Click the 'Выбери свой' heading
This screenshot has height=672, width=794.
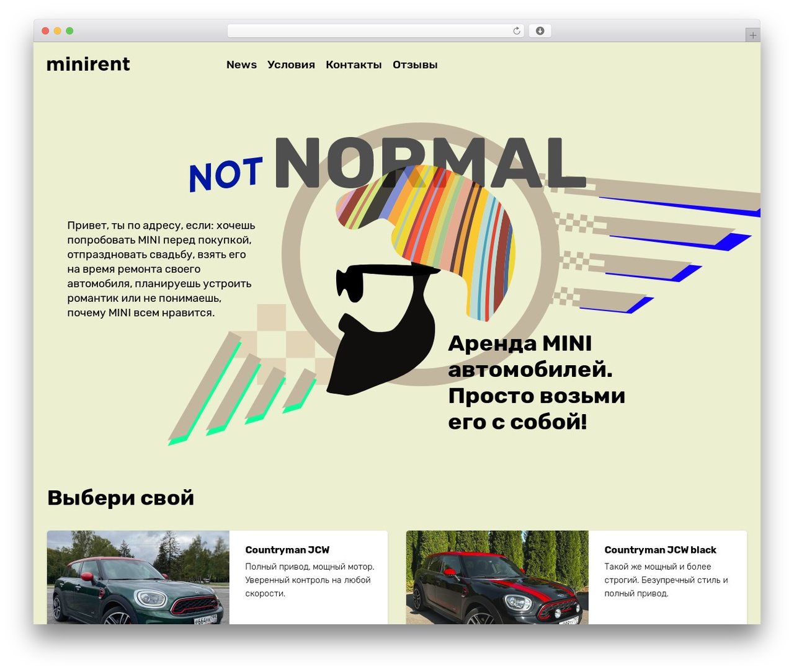click(121, 498)
